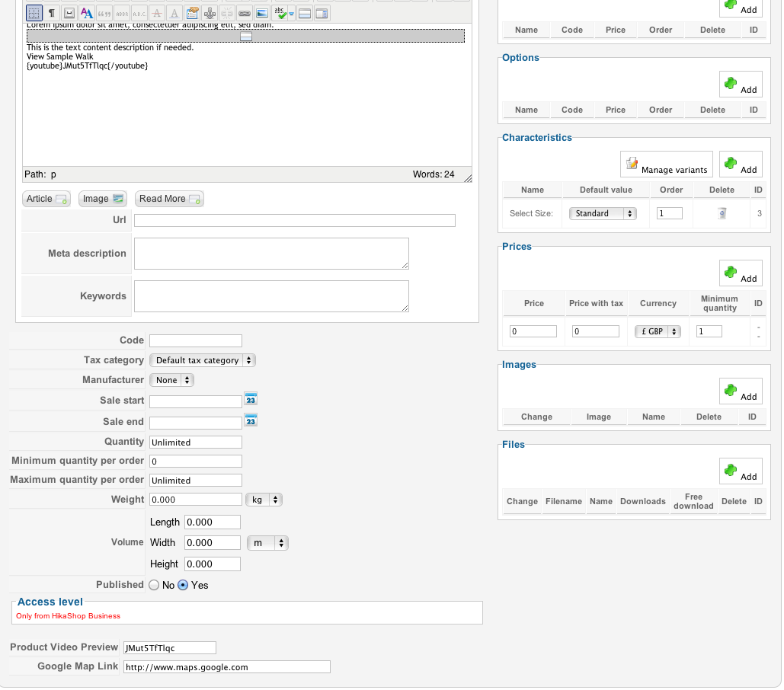Insert an anchor with the anchor icon
Viewport: 784px width, 690px height.
point(210,13)
